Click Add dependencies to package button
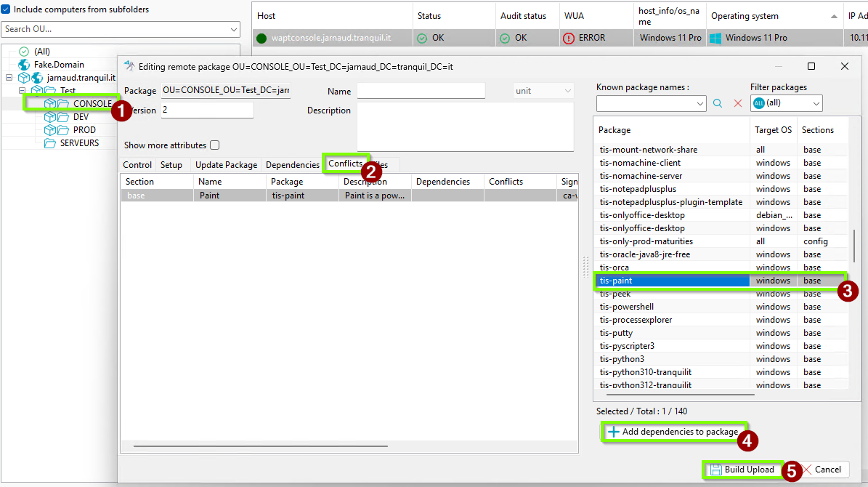This screenshot has width=868, height=487. pyautogui.click(x=673, y=432)
